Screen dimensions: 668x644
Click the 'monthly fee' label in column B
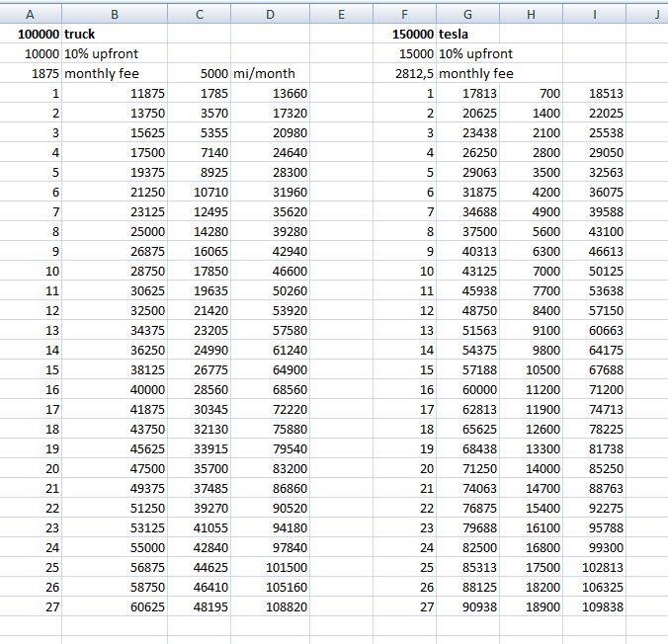pos(115,73)
